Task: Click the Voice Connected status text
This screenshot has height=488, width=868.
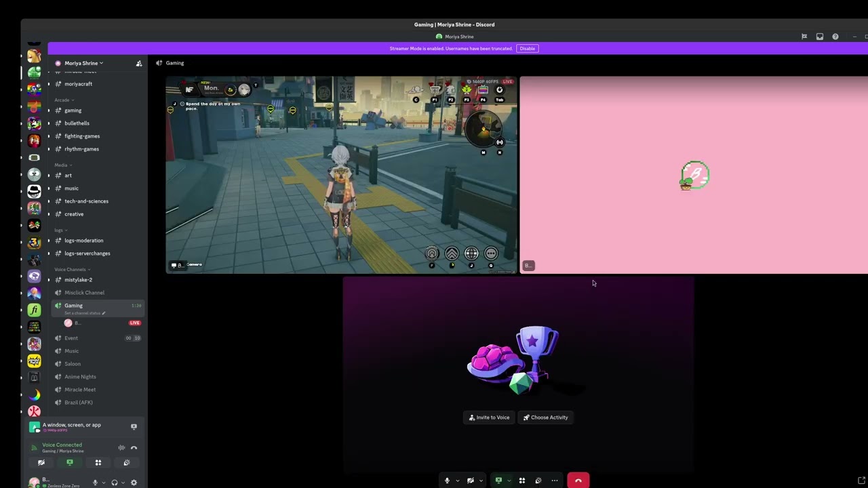Action: click(x=62, y=445)
